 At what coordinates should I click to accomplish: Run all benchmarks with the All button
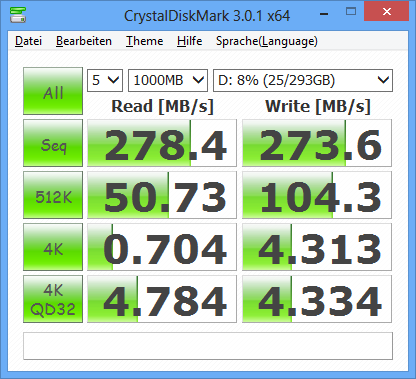pos(53,91)
